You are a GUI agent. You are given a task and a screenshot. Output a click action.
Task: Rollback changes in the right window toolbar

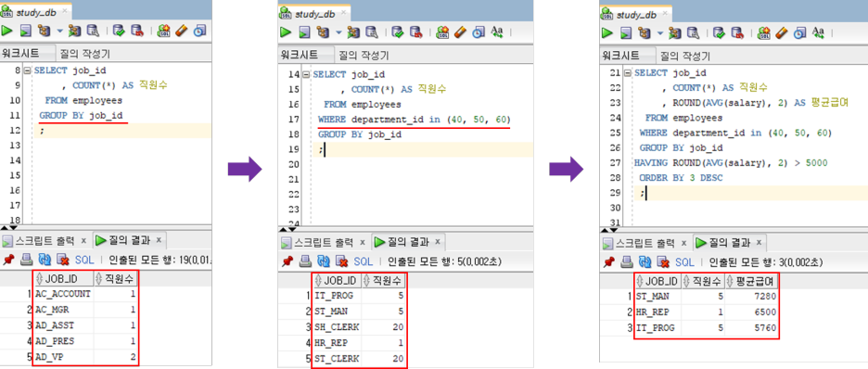click(737, 32)
